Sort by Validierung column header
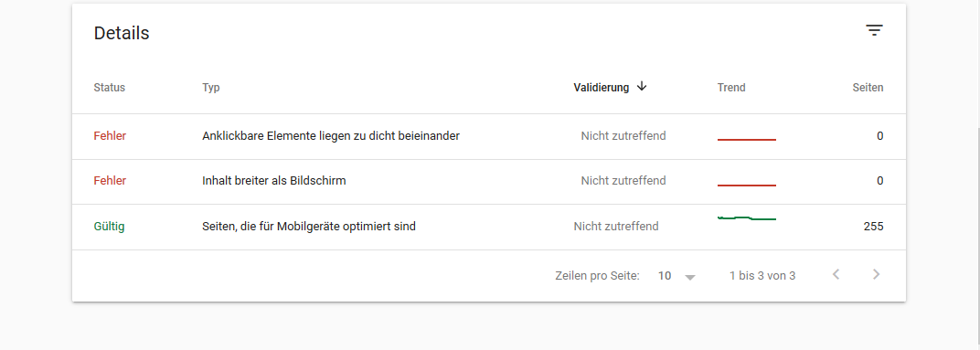980x350 pixels. tap(602, 88)
